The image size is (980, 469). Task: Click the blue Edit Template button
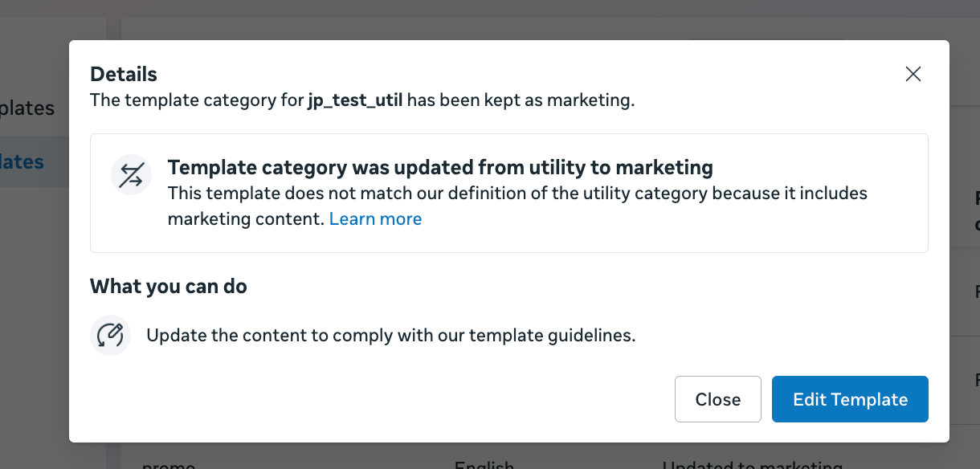[x=850, y=399]
